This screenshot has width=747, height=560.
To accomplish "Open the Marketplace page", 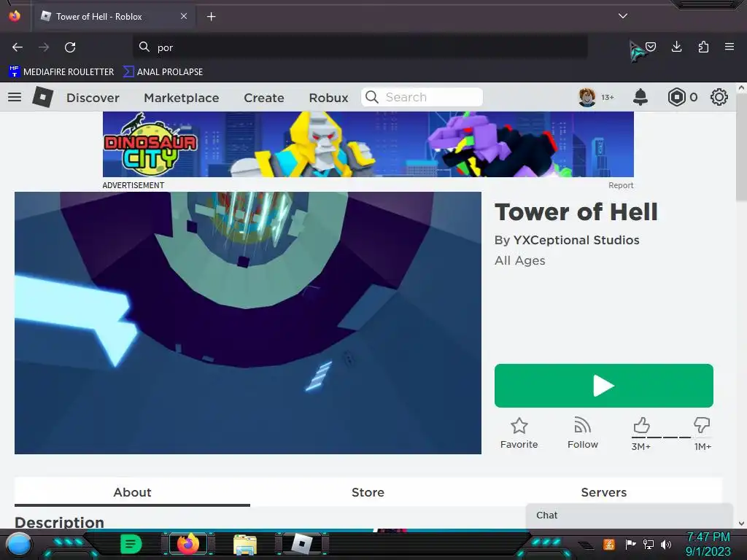I will point(182,98).
